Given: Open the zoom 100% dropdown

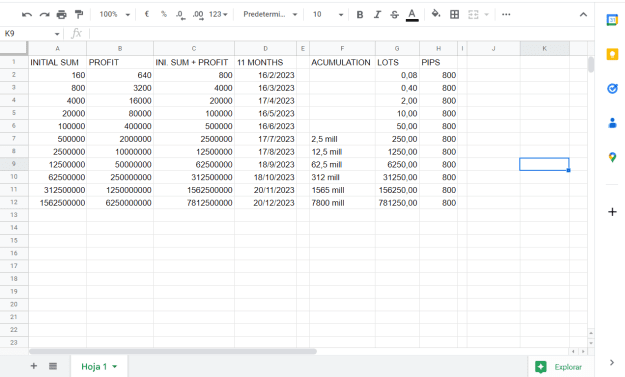Looking at the screenshot, I should [x=114, y=14].
